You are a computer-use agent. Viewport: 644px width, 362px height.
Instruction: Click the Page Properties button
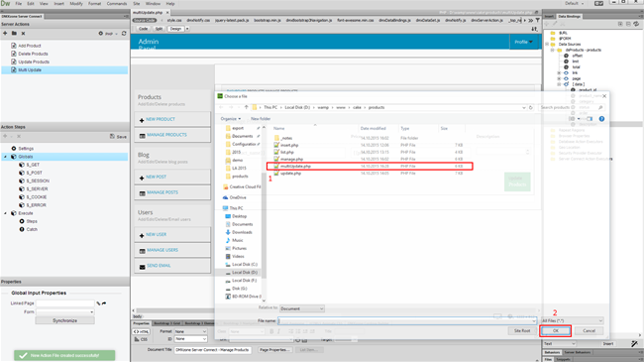pyautogui.click(x=274, y=350)
